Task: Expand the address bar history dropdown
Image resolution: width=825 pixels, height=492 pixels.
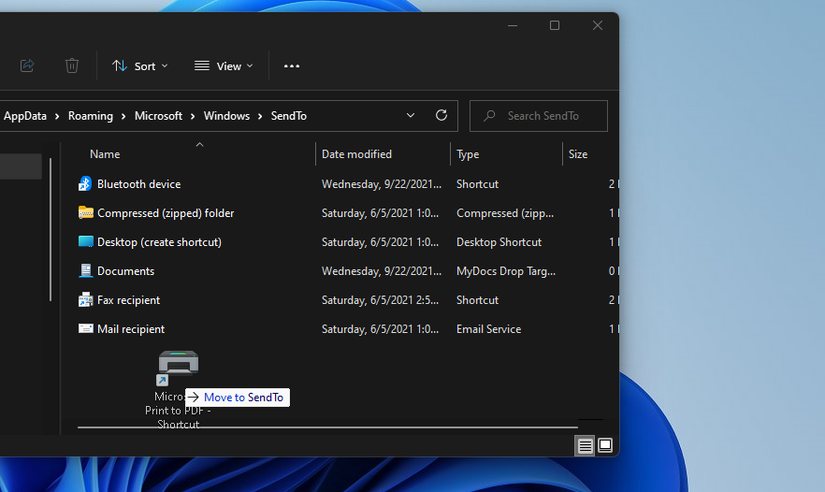Action: point(411,116)
